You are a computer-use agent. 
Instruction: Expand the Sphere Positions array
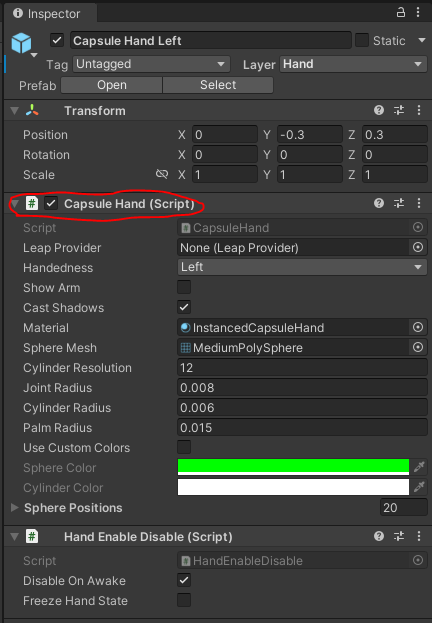[x=15, y=507]
